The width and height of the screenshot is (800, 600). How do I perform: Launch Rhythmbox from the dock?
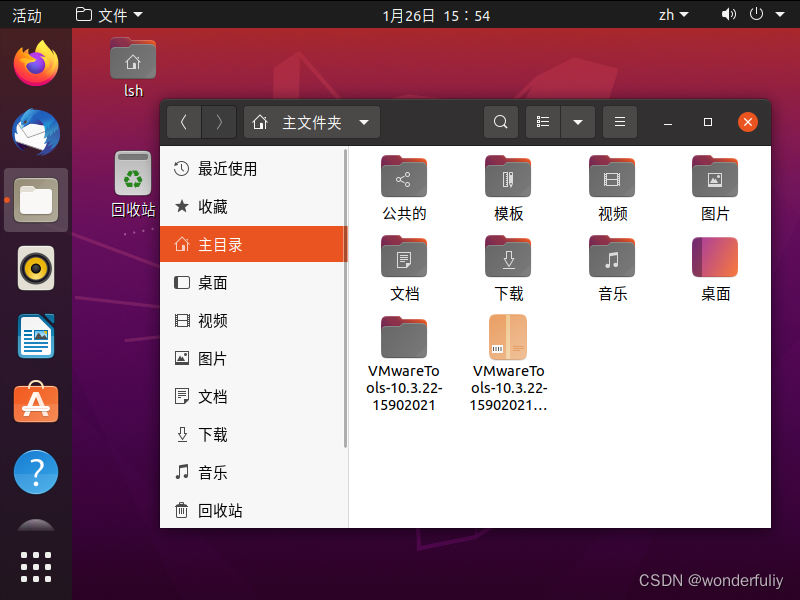click(36, 268)
